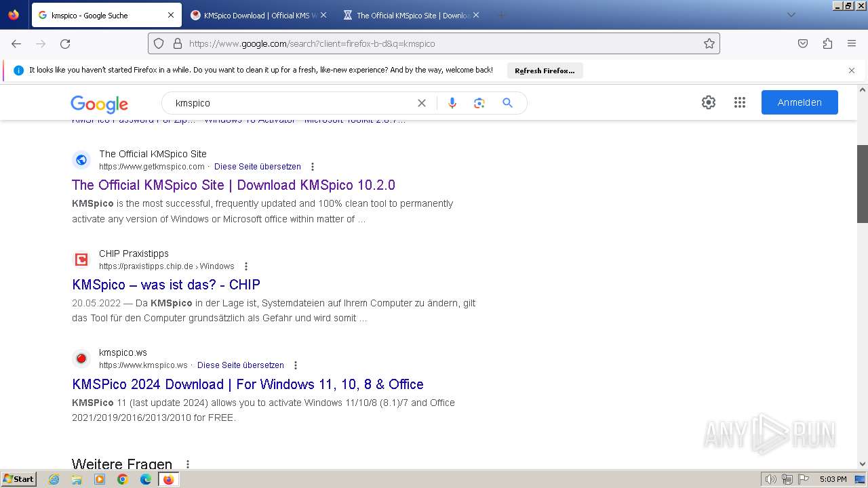
Task: Switch to kmspico - Google Suche tab
Action: pyautogui.click(x=106, y=15)
